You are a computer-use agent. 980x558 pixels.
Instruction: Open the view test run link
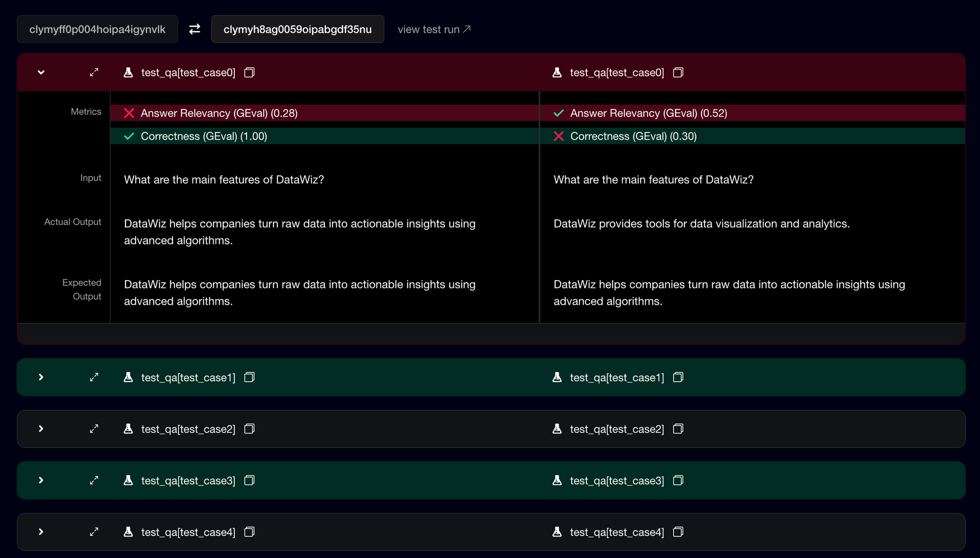pyautogui.click(x=433, y=29)
